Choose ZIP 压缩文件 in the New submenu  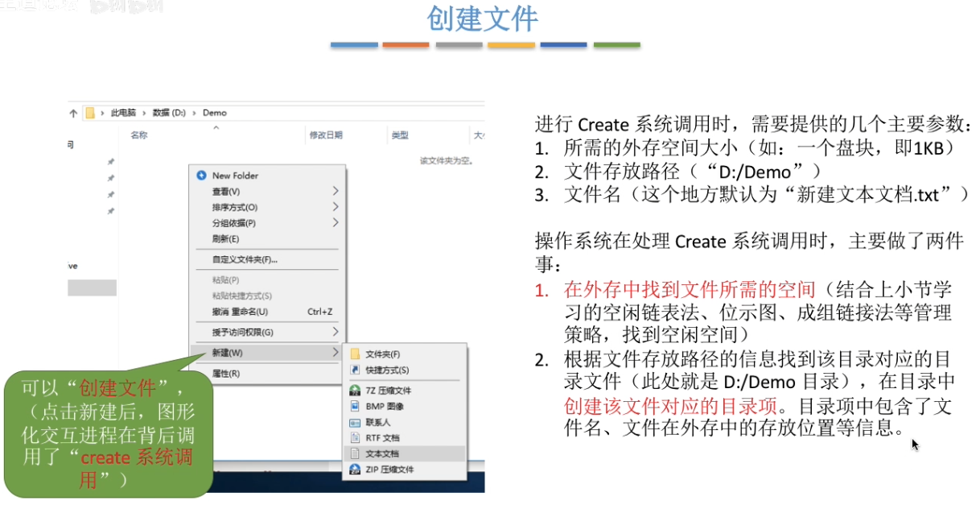pyautogui.click(x=405, y=469)
